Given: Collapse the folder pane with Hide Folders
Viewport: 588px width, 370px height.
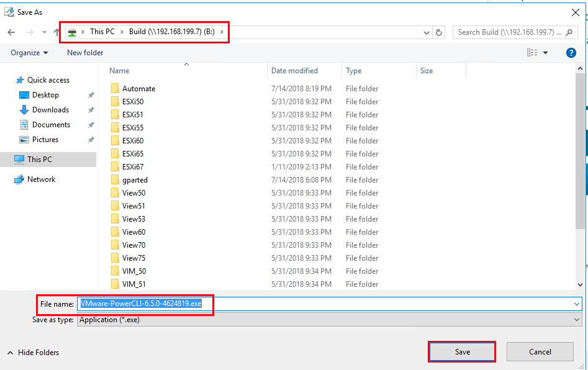Looking at the screenshot, I should [x=33, y=353].
